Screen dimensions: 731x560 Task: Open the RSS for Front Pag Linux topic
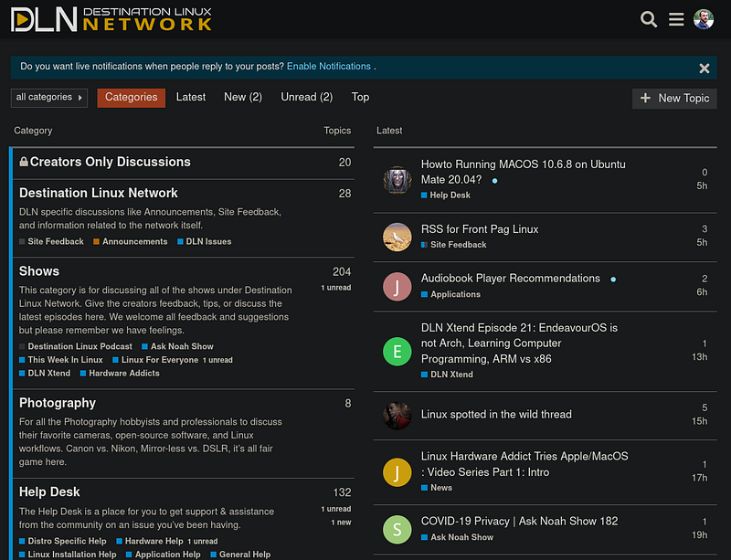click(x=480, y=229)
